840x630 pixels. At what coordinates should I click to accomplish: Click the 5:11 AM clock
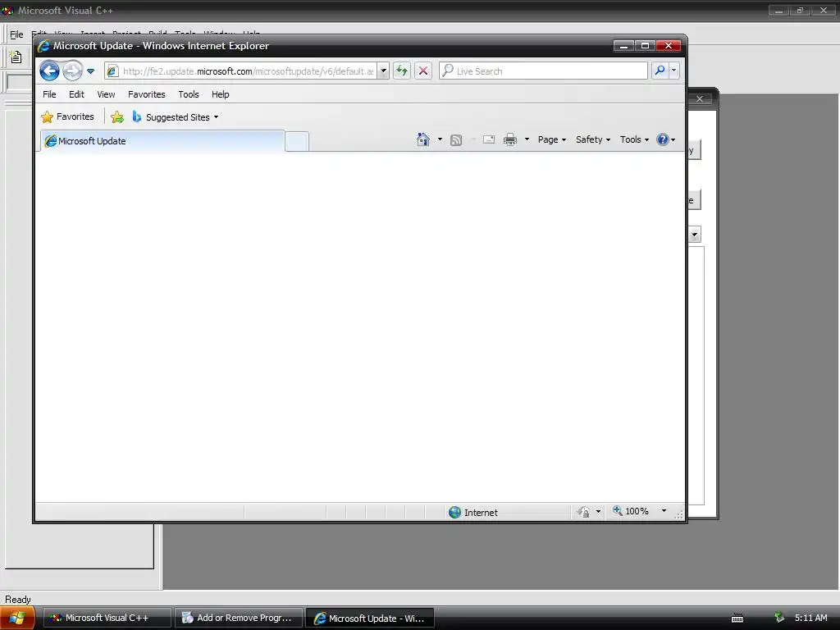pos(810,618)
